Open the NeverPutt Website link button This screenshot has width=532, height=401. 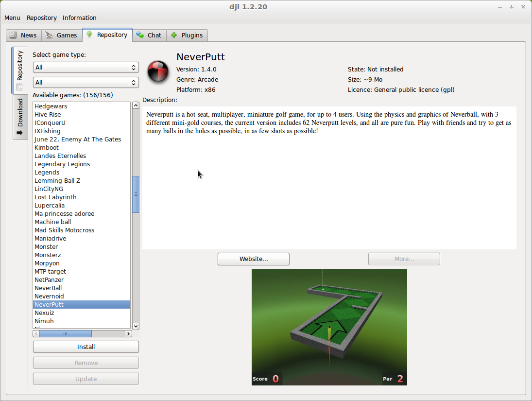(253, 259)
